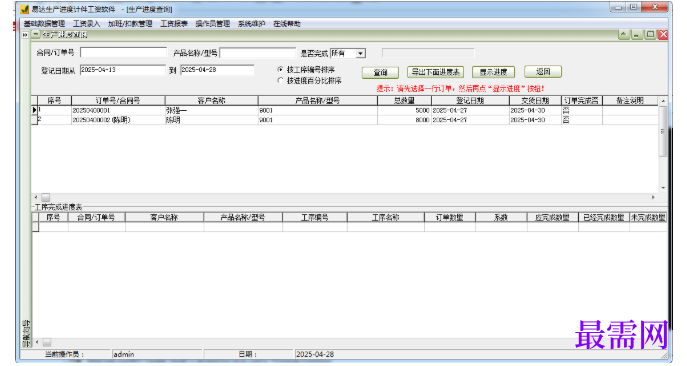The width and height of the screenshot is (687, 366).
Task: Click the order grid horizontal scrollbar right arrow
Action: point(653,197)
